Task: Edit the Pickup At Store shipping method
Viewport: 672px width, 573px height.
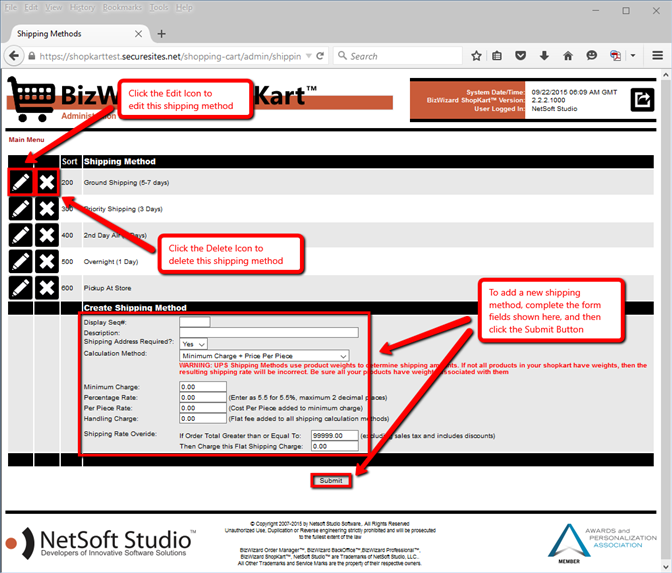Action: tap(21, 288)
